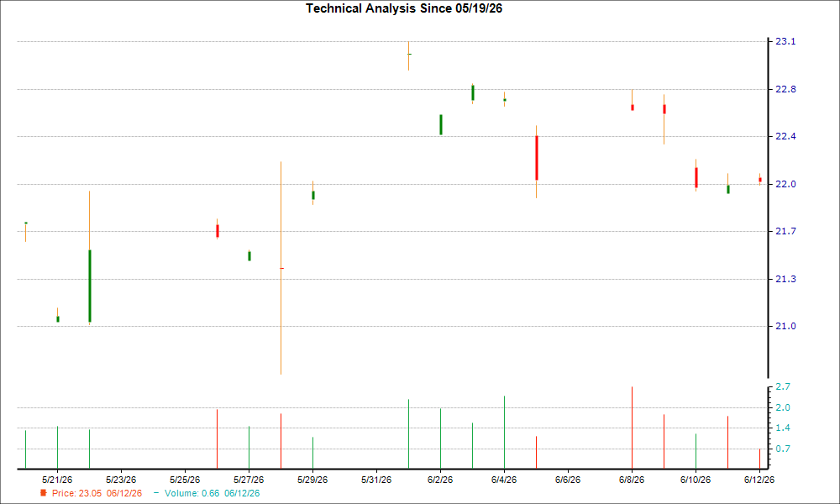Click the 6/8/26 date axis label
This screenshot has width=840, height=504.
tap(632, 480)
